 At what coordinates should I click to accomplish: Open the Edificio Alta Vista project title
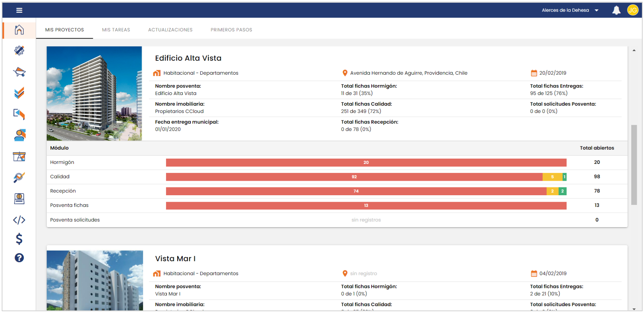coord(188,58)
